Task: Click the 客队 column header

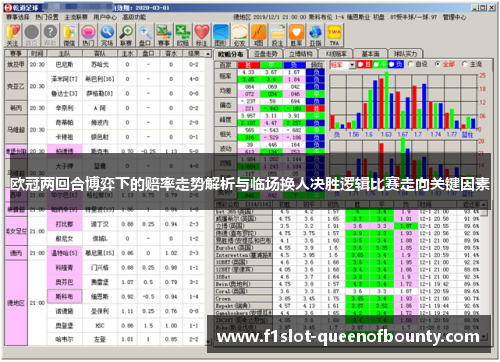Action: [100, 54]
